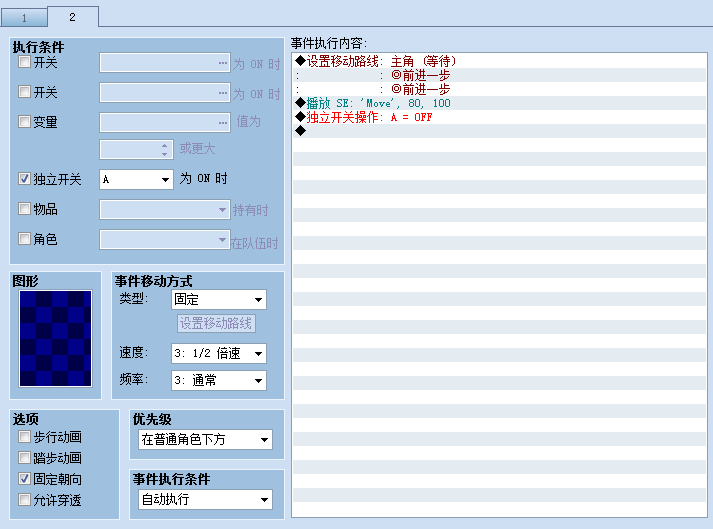
Task: Open the 类型 固定 movement type dropdown
Action: click(x=219, y=300)
